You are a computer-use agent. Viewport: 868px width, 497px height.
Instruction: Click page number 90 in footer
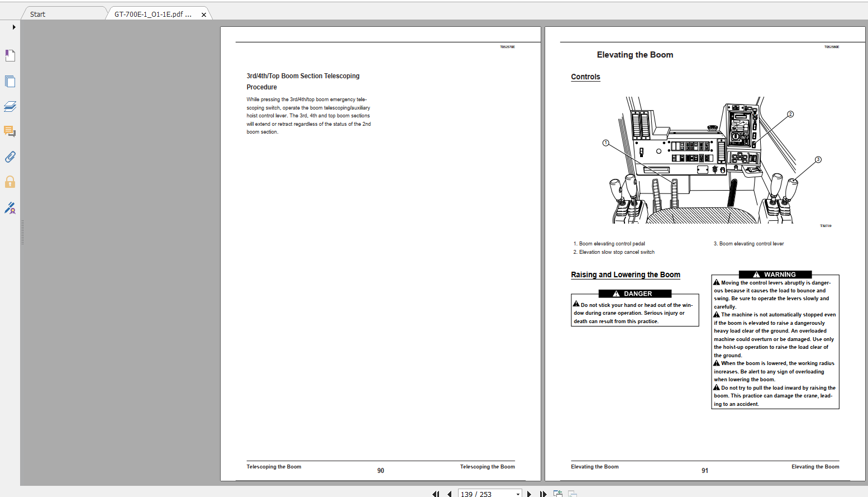tap(380, 471)
